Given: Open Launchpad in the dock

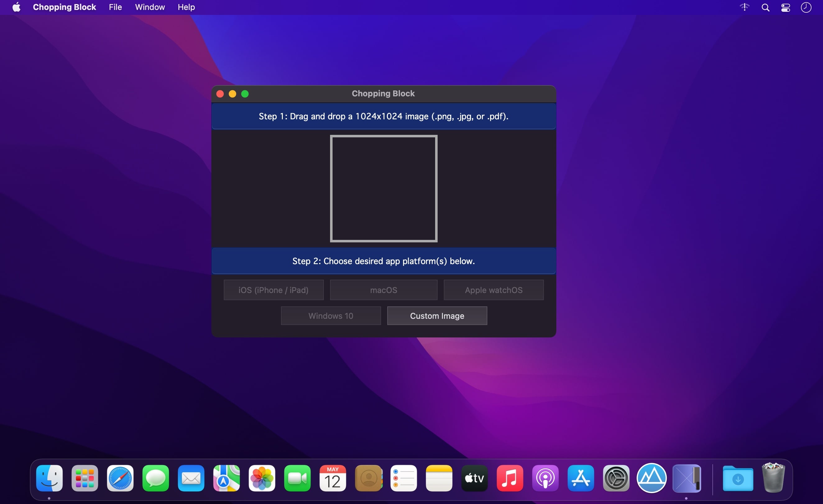Looking at the screenshot, I should tap(85, 478).
